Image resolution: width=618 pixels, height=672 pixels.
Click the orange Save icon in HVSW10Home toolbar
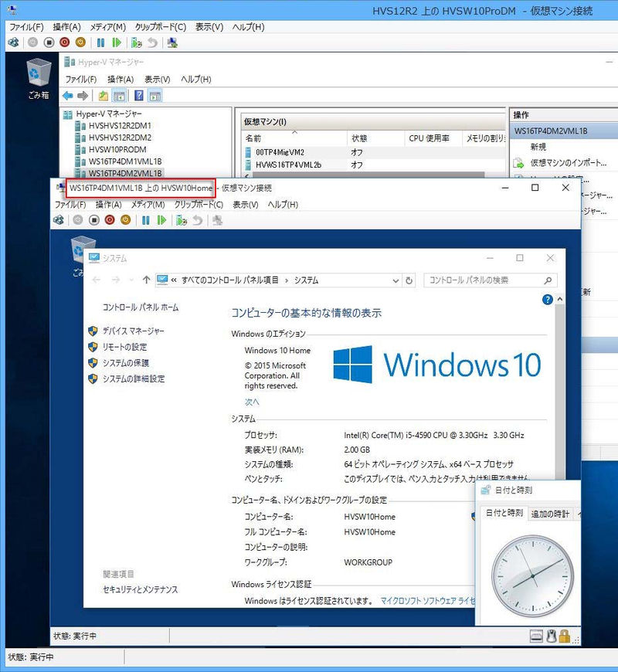point(126,220)
